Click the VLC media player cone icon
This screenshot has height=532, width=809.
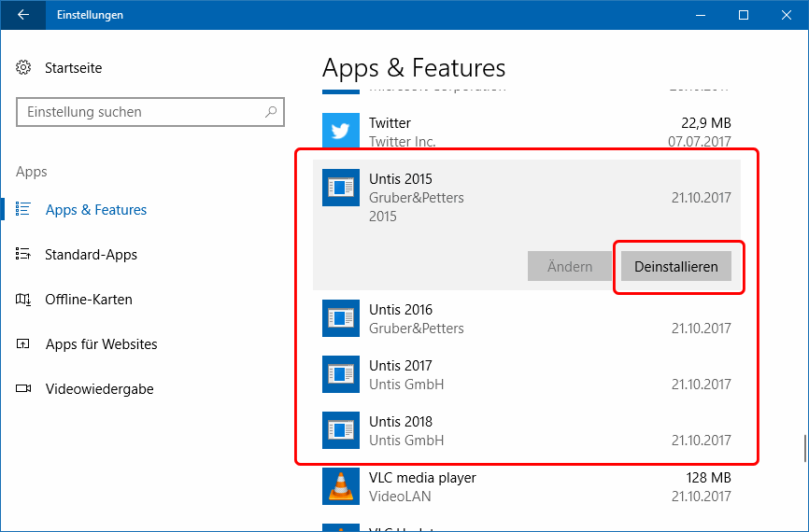click(340, 486)
